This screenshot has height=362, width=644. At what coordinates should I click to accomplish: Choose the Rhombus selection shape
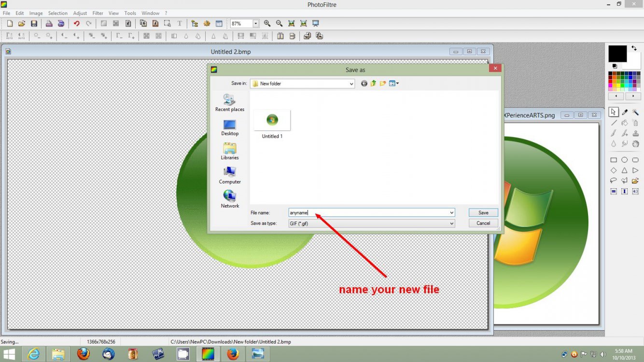614,170
